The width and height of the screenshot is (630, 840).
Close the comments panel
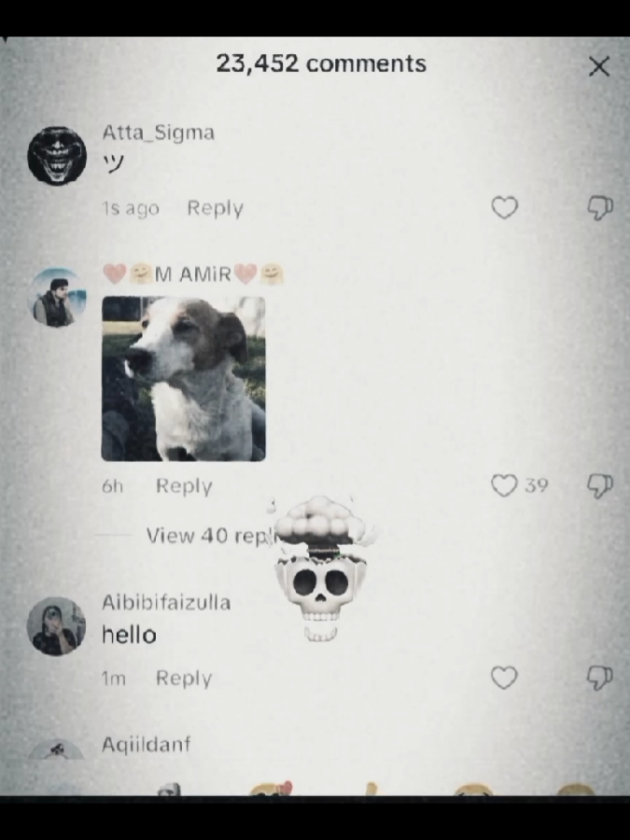tap(599, 67)
